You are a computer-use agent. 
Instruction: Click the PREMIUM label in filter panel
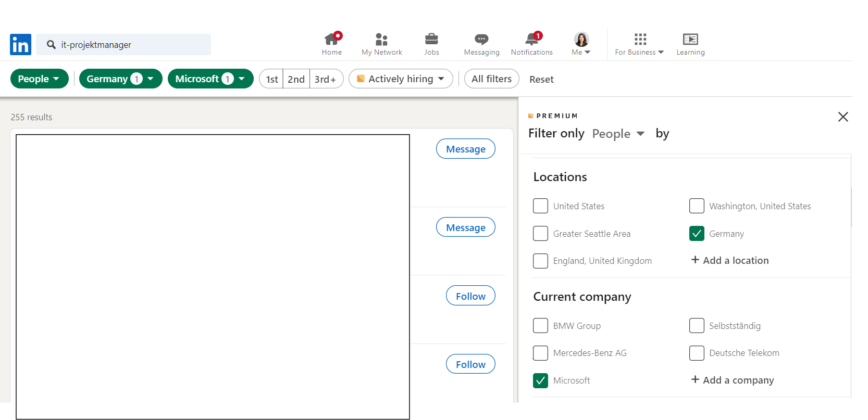[557, 116]
